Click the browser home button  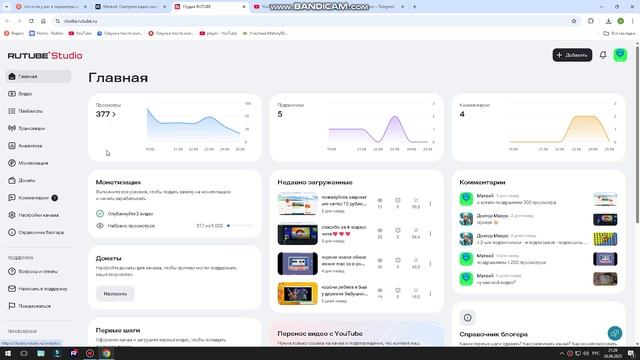(x=43, y=21)
